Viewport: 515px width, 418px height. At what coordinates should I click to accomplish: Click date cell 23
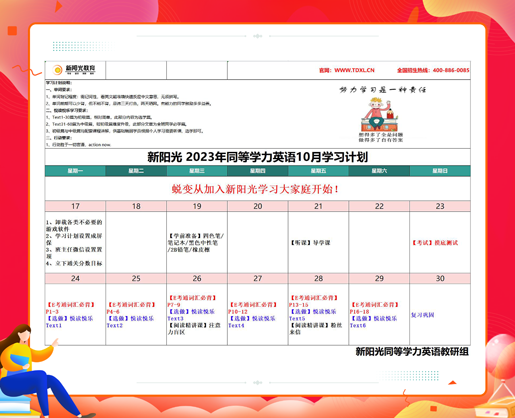click(440, 206)
